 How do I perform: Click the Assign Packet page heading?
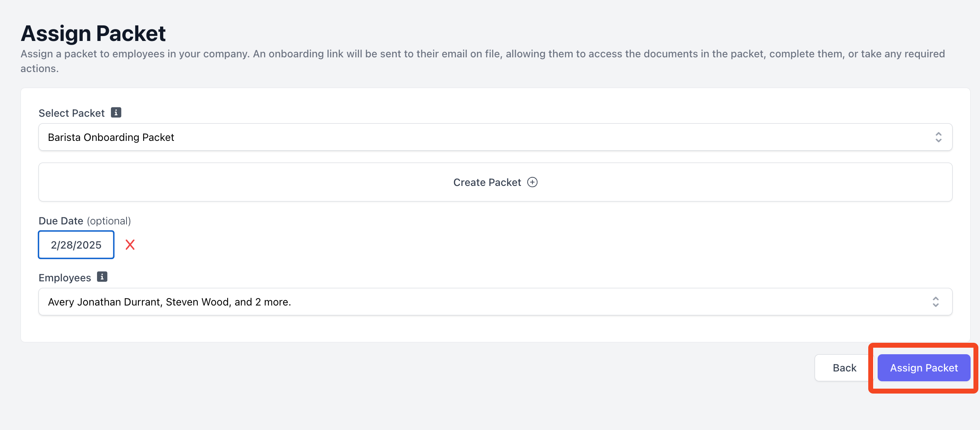click(93, 33)
